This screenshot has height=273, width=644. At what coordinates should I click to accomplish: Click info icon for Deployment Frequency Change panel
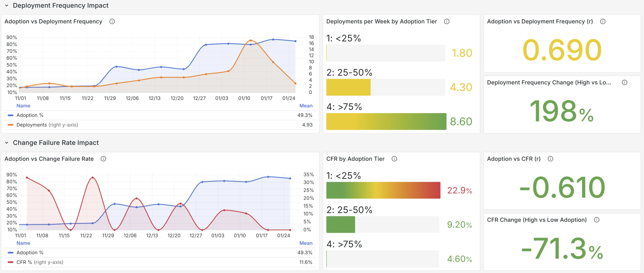tap(625, 83)
